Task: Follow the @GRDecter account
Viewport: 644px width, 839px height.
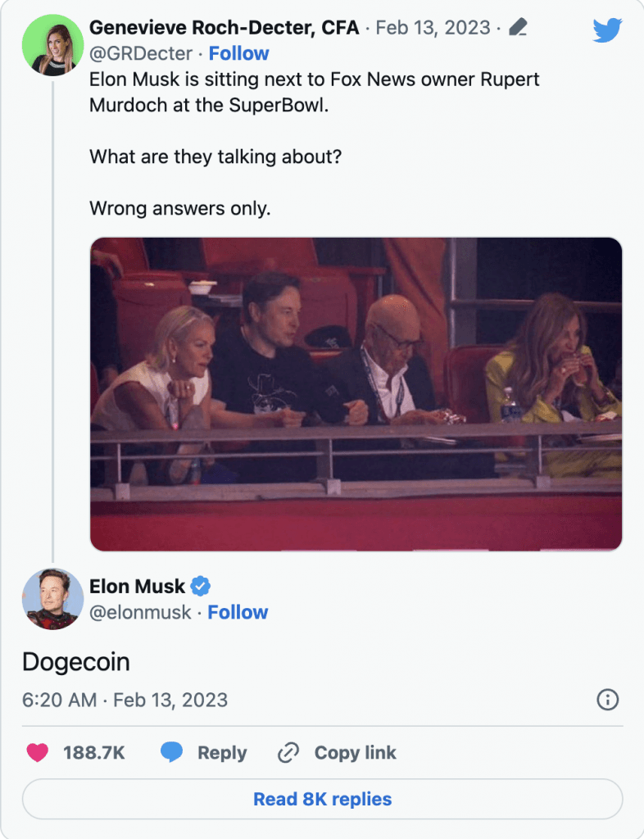Action: 238,54
